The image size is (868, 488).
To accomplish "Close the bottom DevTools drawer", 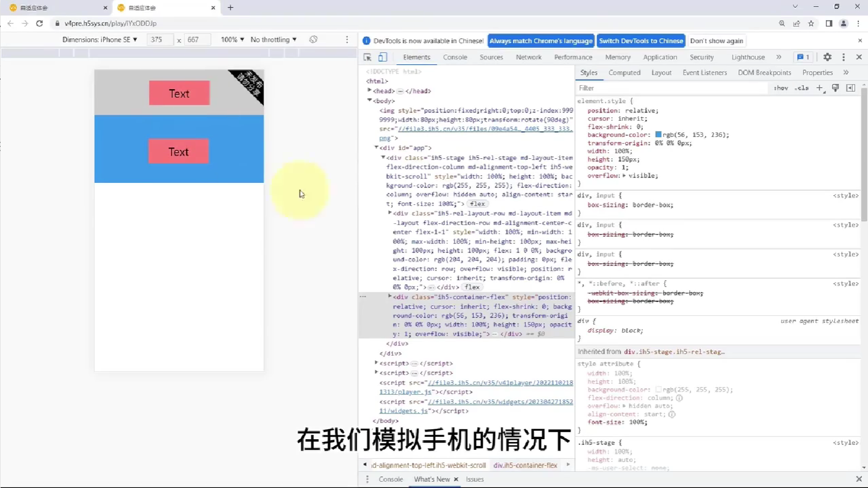I will click(x=859, y=479).
